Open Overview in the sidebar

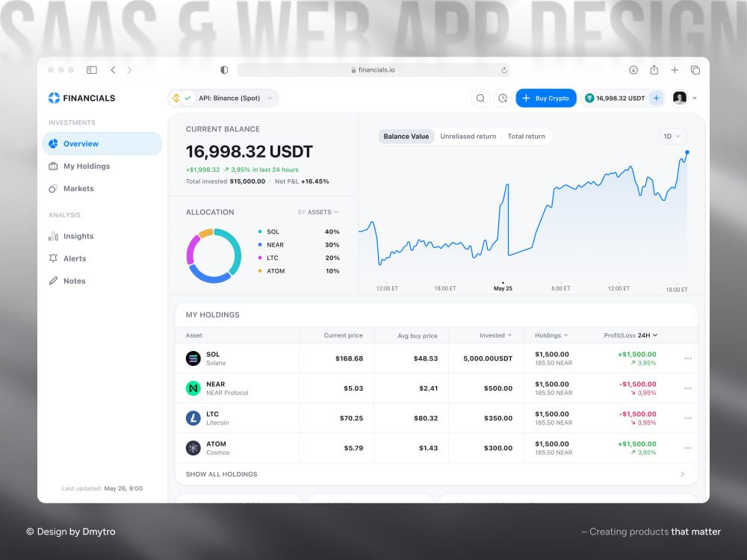click(x=102, y=144)
